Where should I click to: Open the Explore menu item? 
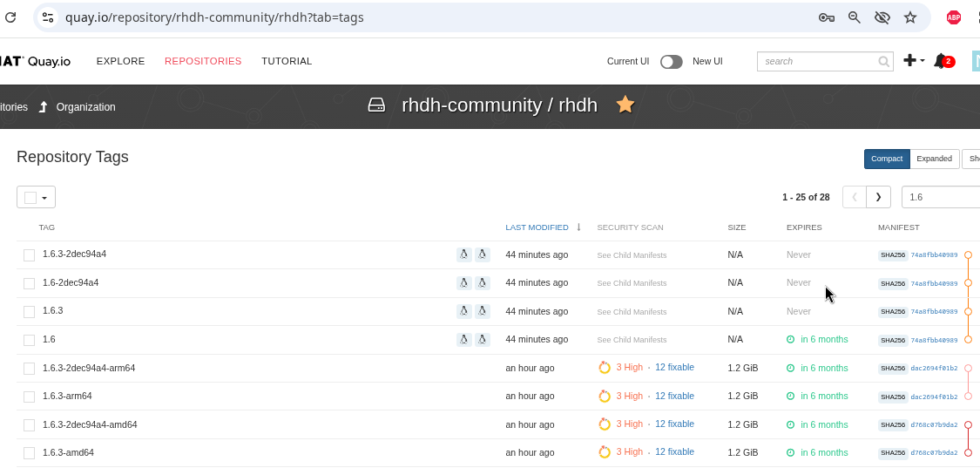coord(120,61)
